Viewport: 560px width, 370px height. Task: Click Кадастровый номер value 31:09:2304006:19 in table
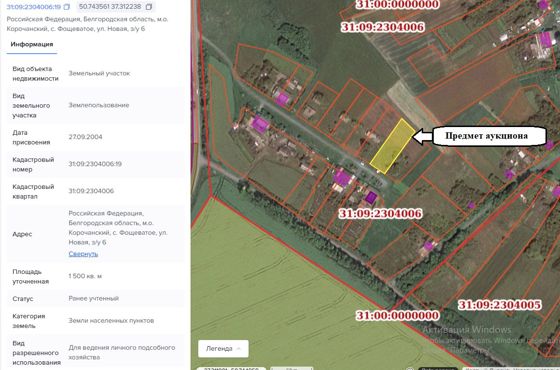point(95,164)
